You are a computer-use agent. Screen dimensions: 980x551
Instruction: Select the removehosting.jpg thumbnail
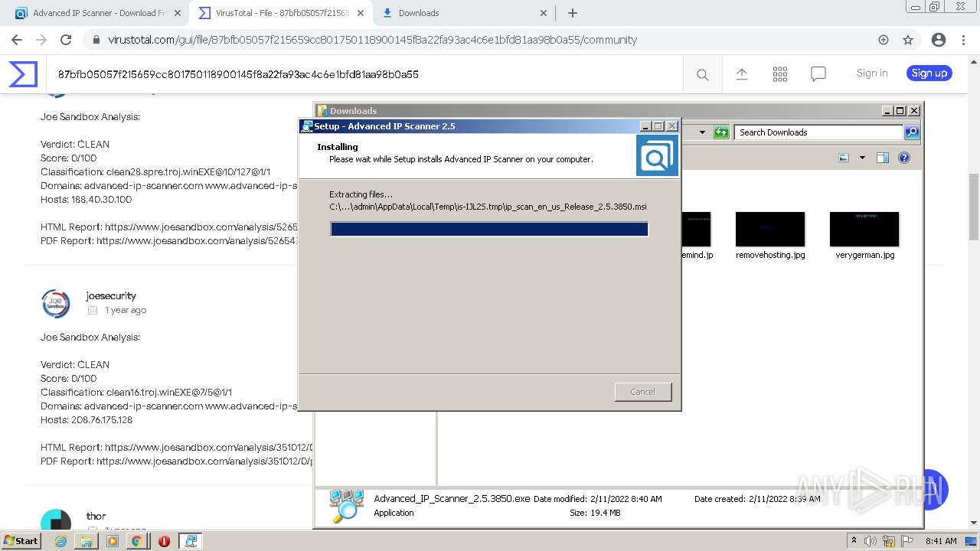(x=770, y=229)
